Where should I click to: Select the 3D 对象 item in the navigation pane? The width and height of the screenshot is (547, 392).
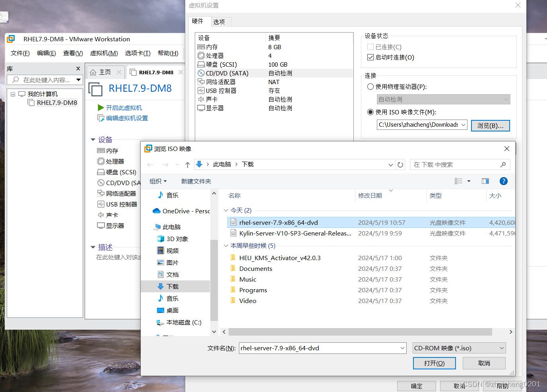(173, 239)
